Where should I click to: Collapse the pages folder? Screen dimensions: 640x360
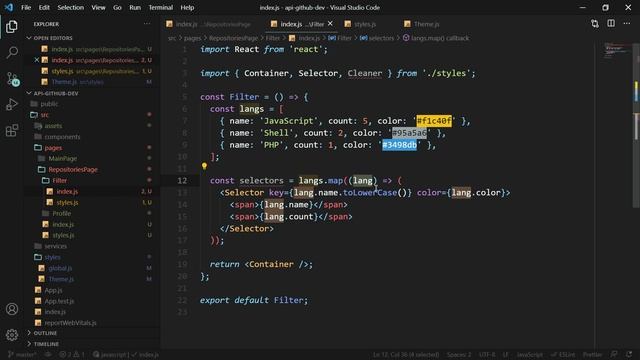pos(53,148)
